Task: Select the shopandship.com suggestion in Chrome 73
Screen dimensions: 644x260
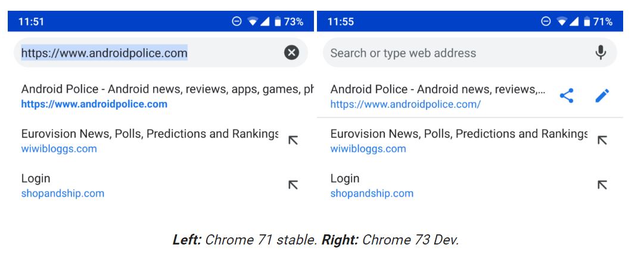Action: click(x=372, y=193)
